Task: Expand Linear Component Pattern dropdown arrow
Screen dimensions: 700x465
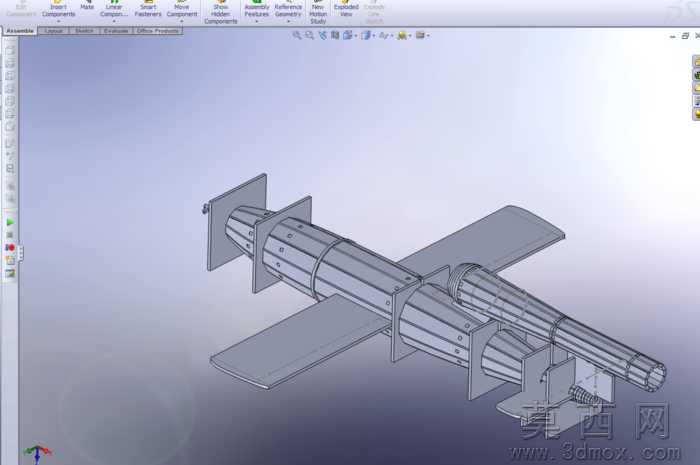Action: point(114,21)
